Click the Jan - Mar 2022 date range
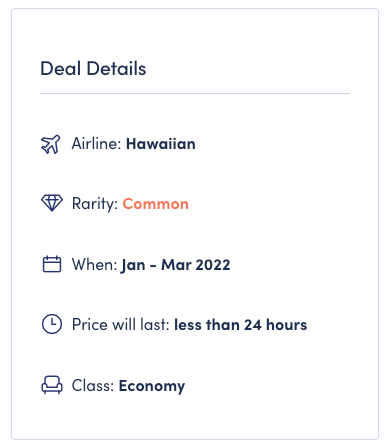This screenshot has height=448, width=390. click(x=175, y=265)
